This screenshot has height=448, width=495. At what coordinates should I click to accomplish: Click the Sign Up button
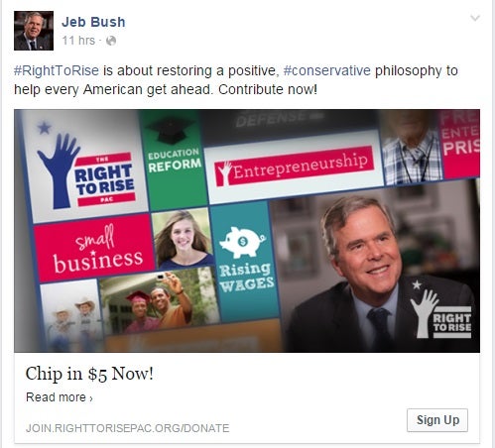(437, 420)
